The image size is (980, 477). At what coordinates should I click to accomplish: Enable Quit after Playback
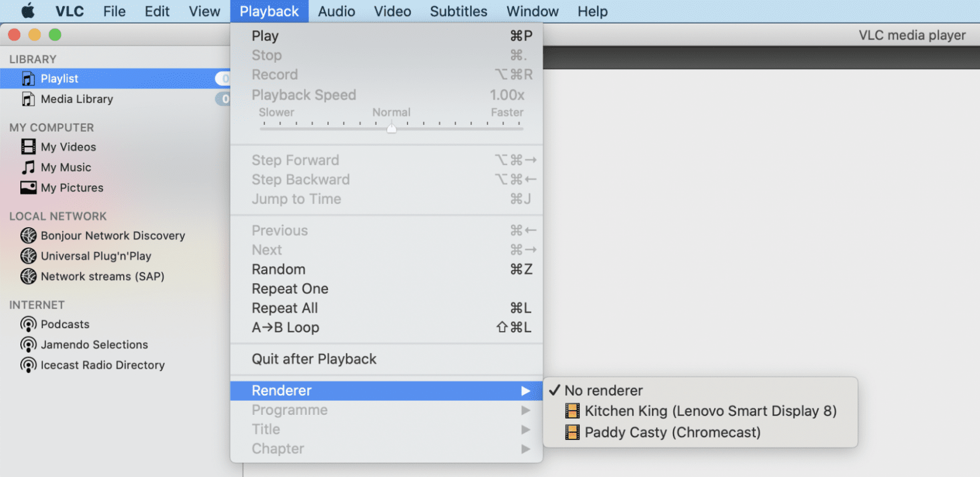pyautogui.click(x=314, y=359)
